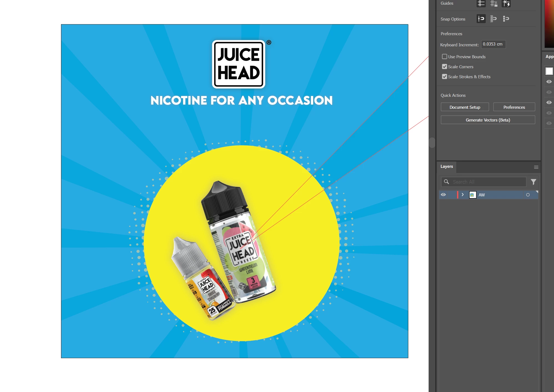This screenshot has width=554, height=392.
Task: Click the white fill swatch in Appearance
Action: click(549, 71)
